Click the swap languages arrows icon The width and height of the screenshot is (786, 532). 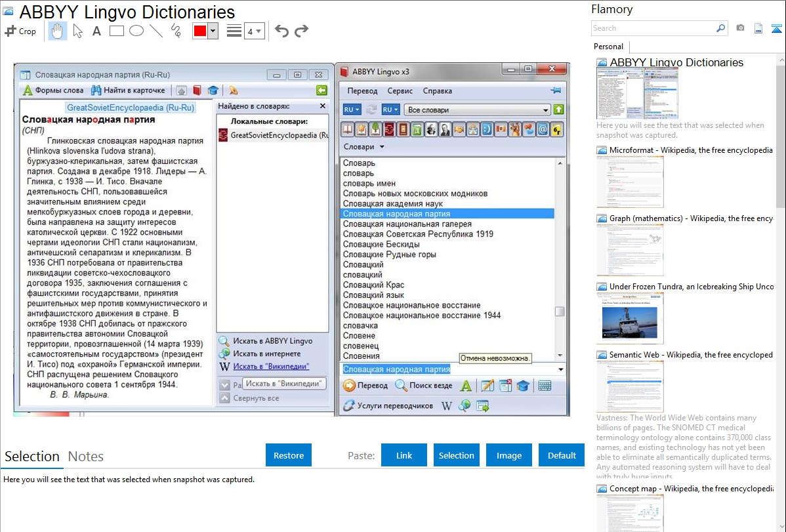tap(371, 110)
